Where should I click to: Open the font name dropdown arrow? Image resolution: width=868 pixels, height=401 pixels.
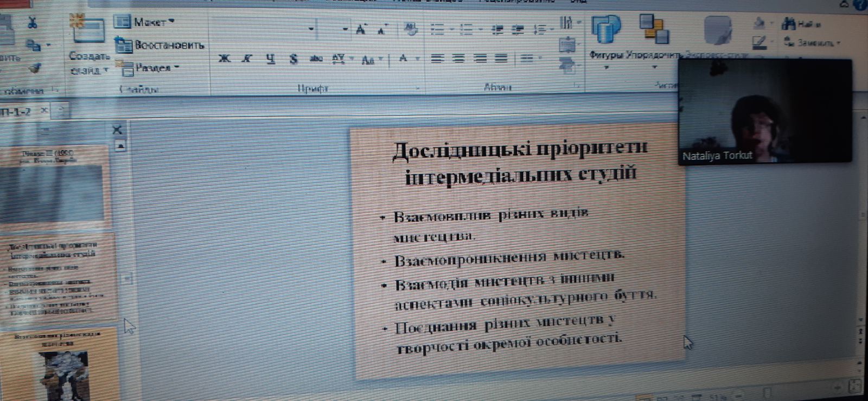pyautogui.click(x=311, y=29)
